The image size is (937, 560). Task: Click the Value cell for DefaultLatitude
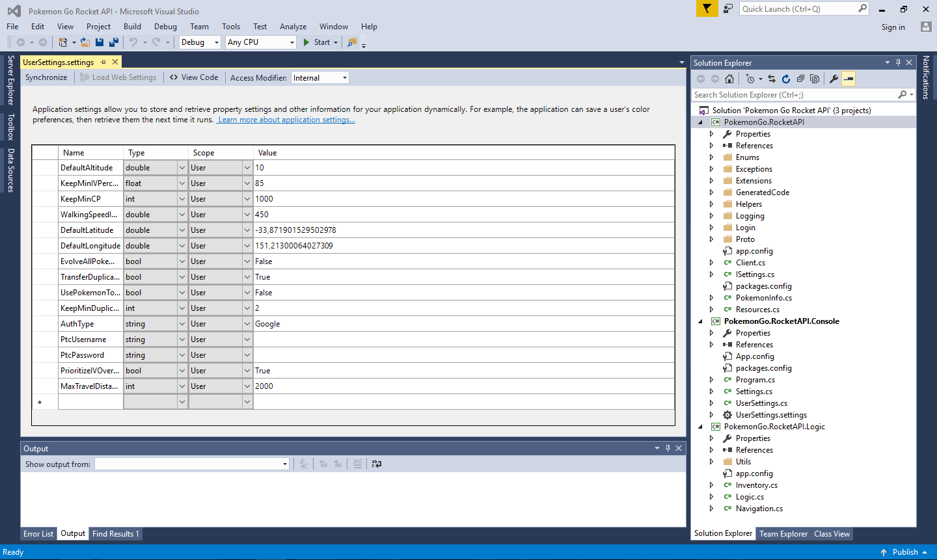[463, 230]
